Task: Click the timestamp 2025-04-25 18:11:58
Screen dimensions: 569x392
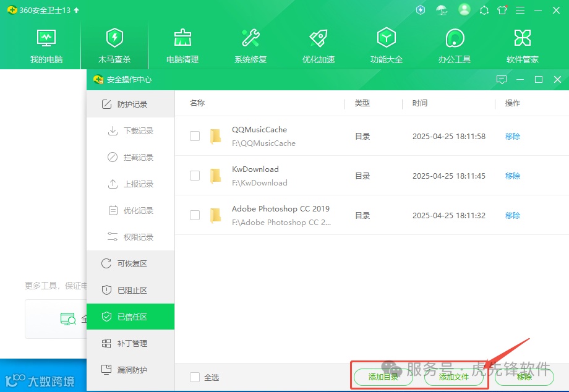Action: point(449,137)
